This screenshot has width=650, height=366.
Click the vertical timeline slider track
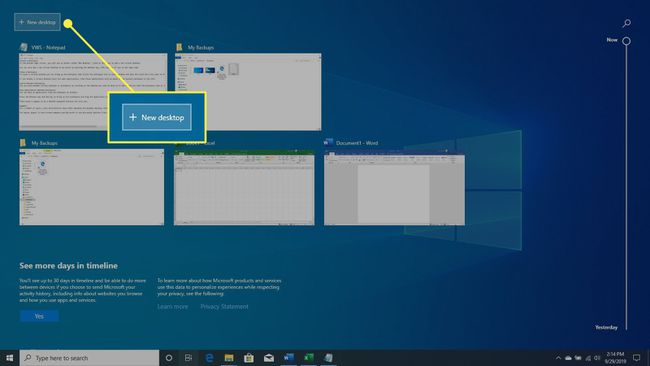pos(626,187)
